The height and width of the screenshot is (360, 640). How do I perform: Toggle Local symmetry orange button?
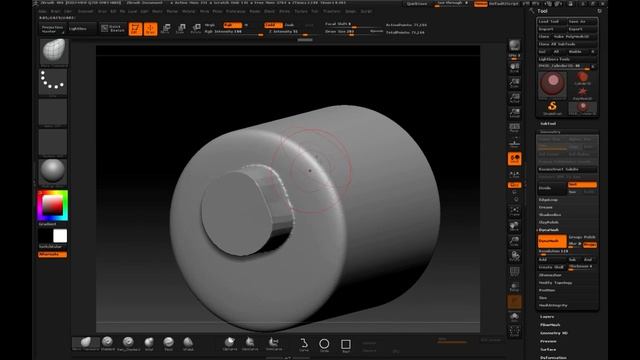tap(515, 159)
